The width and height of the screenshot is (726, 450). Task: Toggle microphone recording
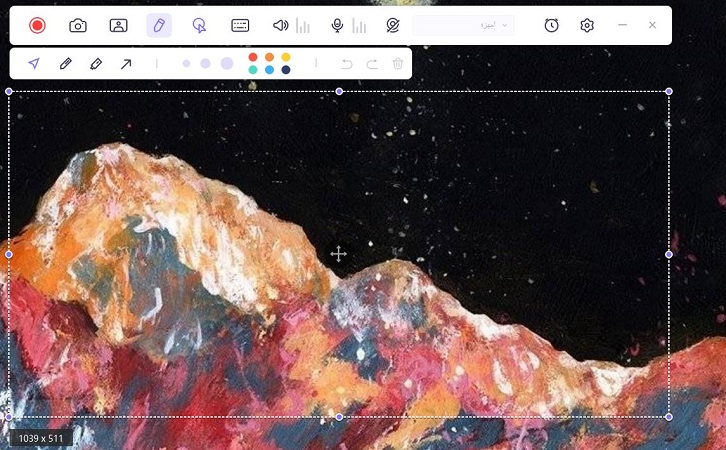[x=337, y=25]
